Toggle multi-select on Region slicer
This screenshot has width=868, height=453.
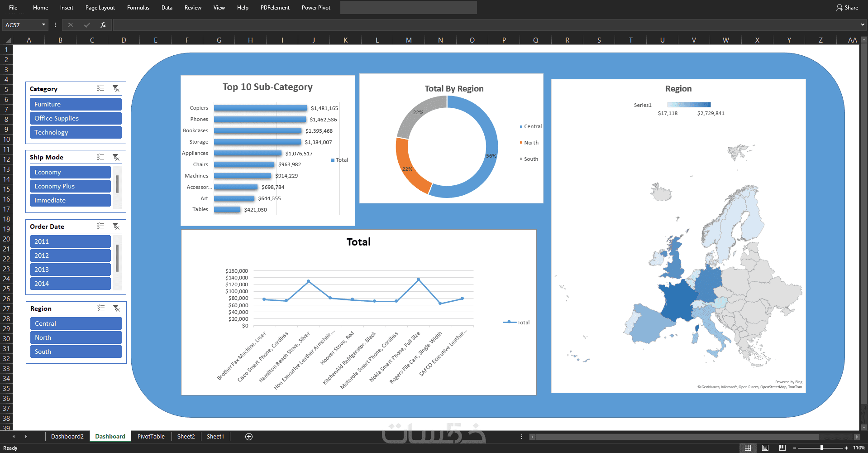[x=101, y=308]
